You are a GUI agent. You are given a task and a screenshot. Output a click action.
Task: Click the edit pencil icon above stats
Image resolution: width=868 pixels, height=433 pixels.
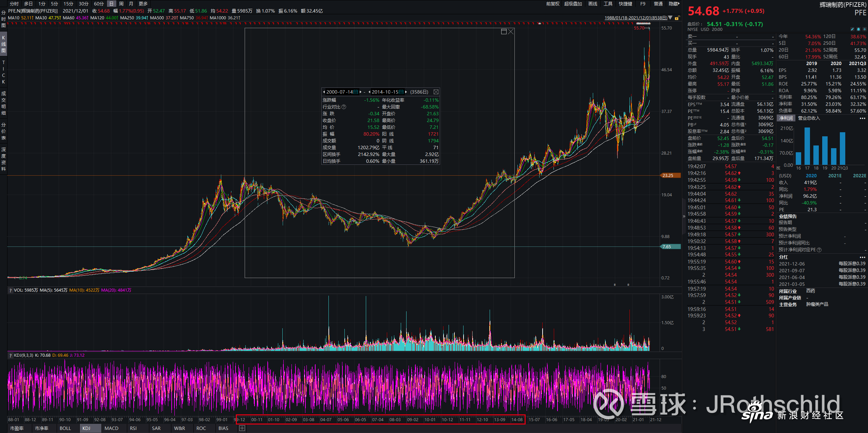coord(852,29)
